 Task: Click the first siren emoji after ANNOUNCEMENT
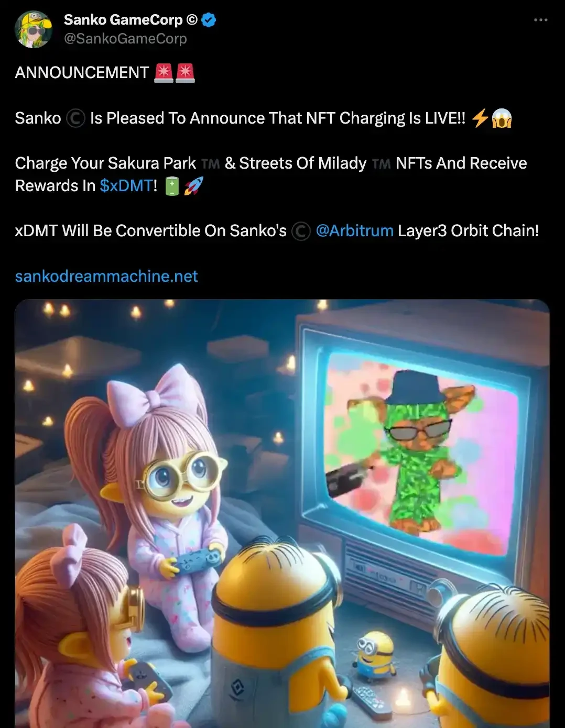click(164, 73)
